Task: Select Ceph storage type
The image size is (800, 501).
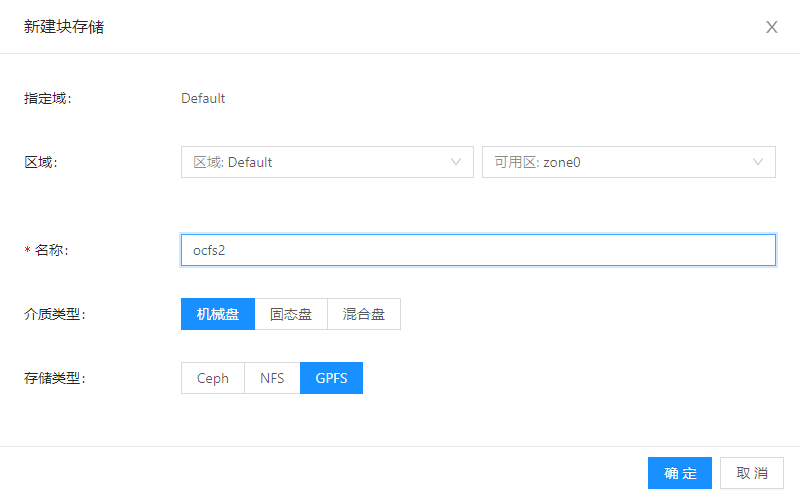Action: pos(213,378)
